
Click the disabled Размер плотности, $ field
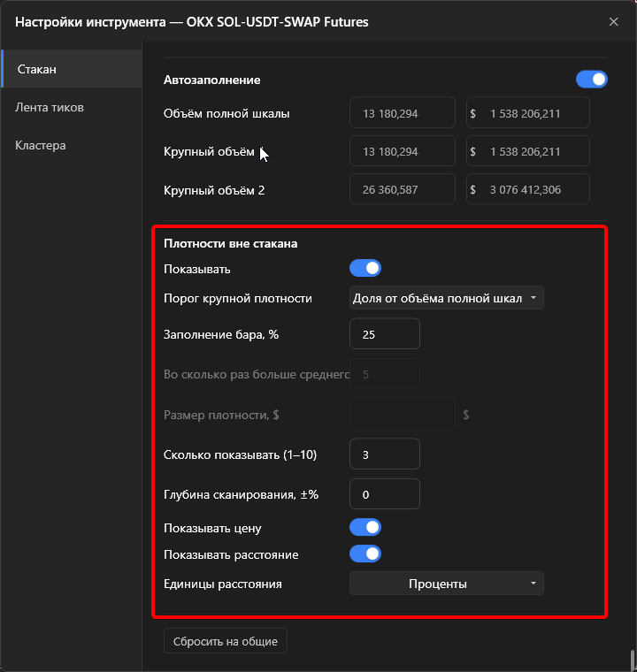coord(403,414)
